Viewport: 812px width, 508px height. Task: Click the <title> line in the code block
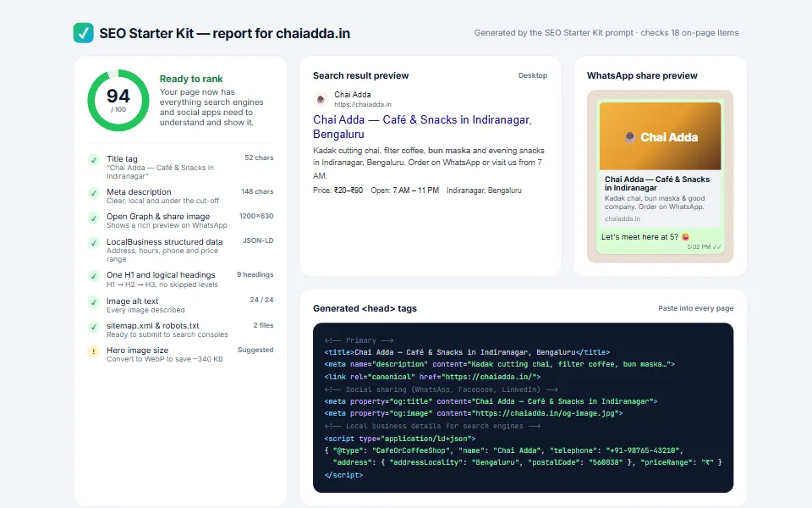click(x=467, y=352)
